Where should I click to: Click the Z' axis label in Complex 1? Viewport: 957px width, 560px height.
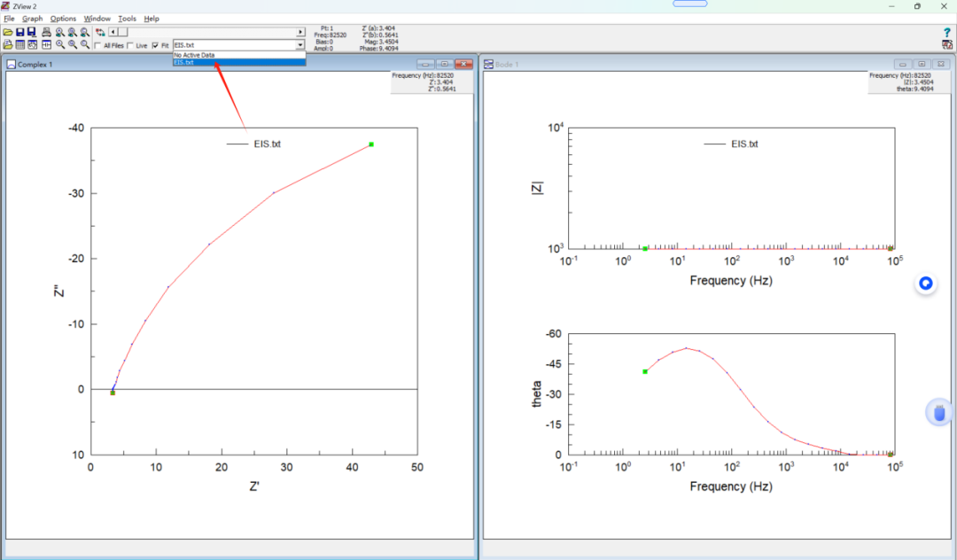tap(254, 486)
